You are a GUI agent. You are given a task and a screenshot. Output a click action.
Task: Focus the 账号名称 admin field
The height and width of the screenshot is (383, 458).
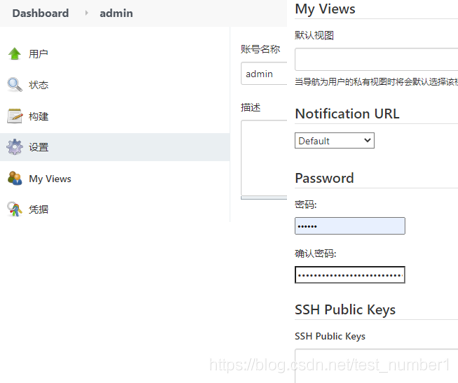click(264, 73)
